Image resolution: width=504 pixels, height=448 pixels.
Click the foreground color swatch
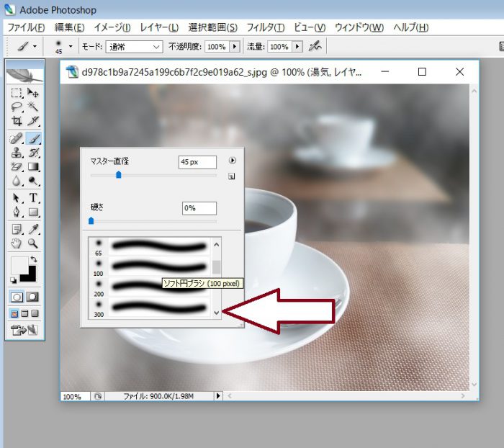pos(19,264)
